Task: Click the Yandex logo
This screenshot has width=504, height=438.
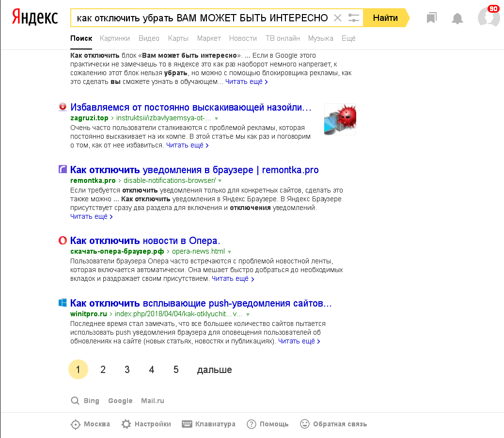Action: 35,17
